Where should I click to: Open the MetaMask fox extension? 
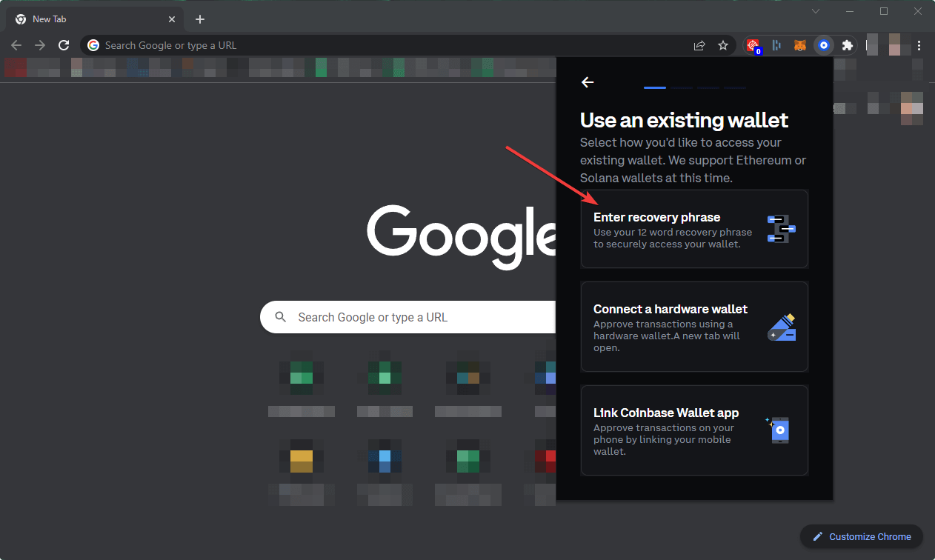[800, 45]
